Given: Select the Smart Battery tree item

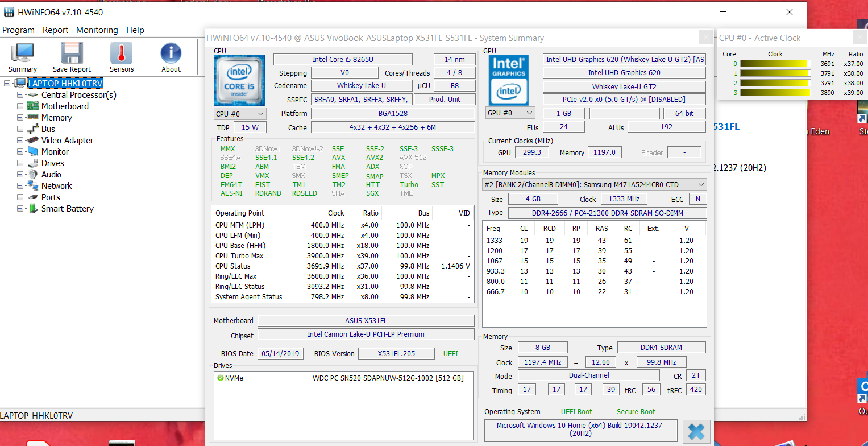Looking at the screenshot, I should (x=68, y=209).
